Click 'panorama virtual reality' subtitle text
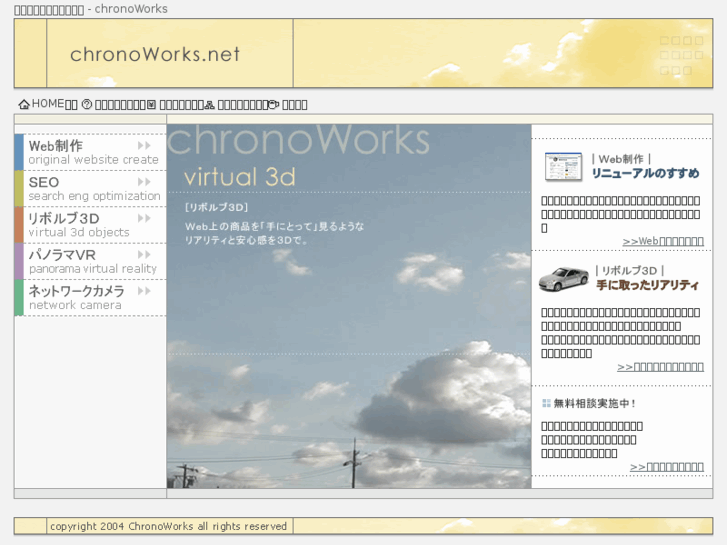Screen dimensions: 727x545 click(x=93, y=269)
